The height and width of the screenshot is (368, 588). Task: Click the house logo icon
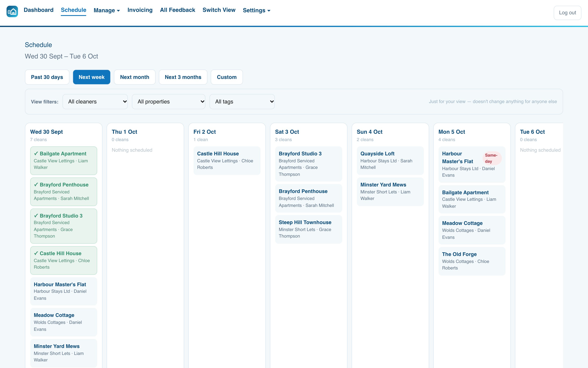12,11
